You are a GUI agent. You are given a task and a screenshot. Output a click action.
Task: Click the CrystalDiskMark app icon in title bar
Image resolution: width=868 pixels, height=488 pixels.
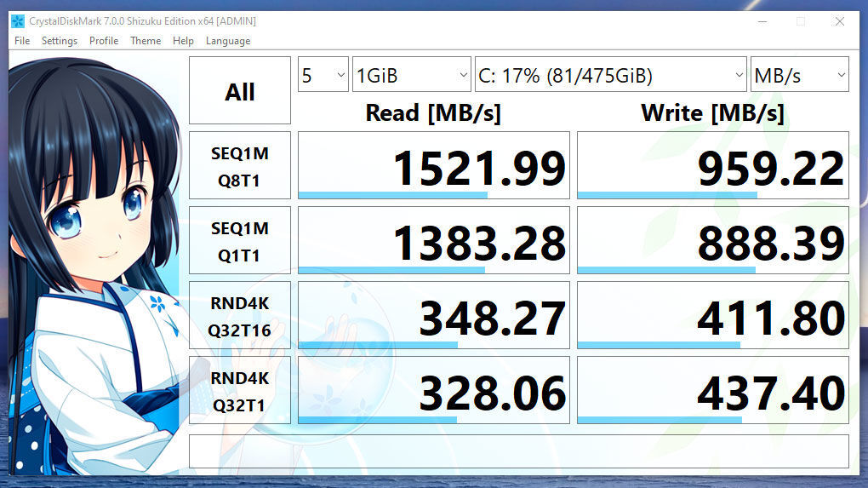18,21
